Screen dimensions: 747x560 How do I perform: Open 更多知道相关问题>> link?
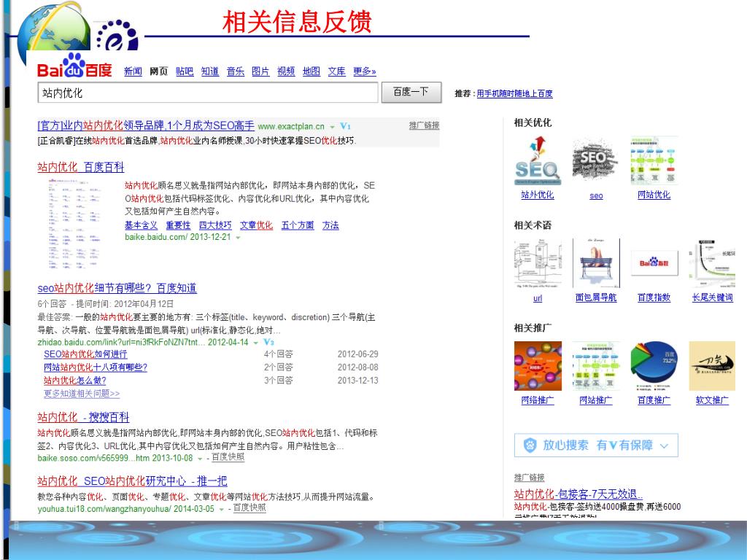click(x=82, y=394)
